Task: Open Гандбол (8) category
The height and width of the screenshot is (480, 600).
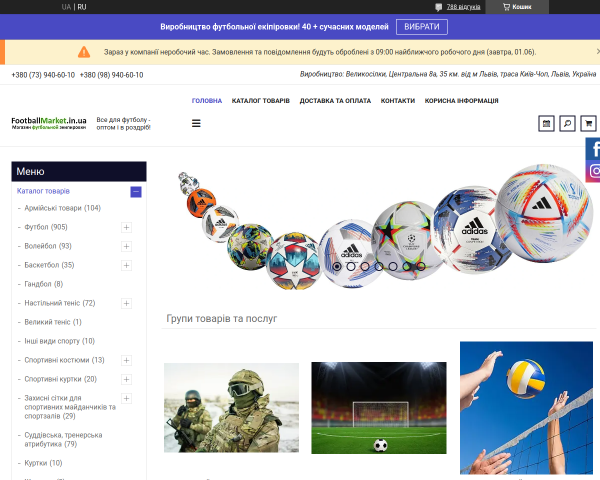Action: (x=44, y=284)
